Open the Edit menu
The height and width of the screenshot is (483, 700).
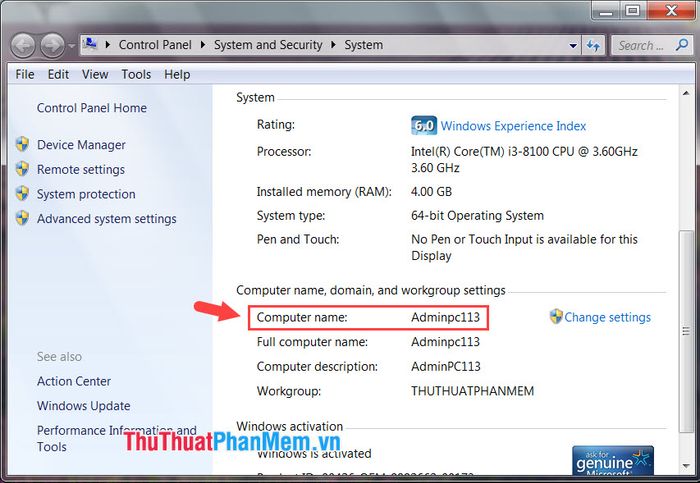point(58,74)
